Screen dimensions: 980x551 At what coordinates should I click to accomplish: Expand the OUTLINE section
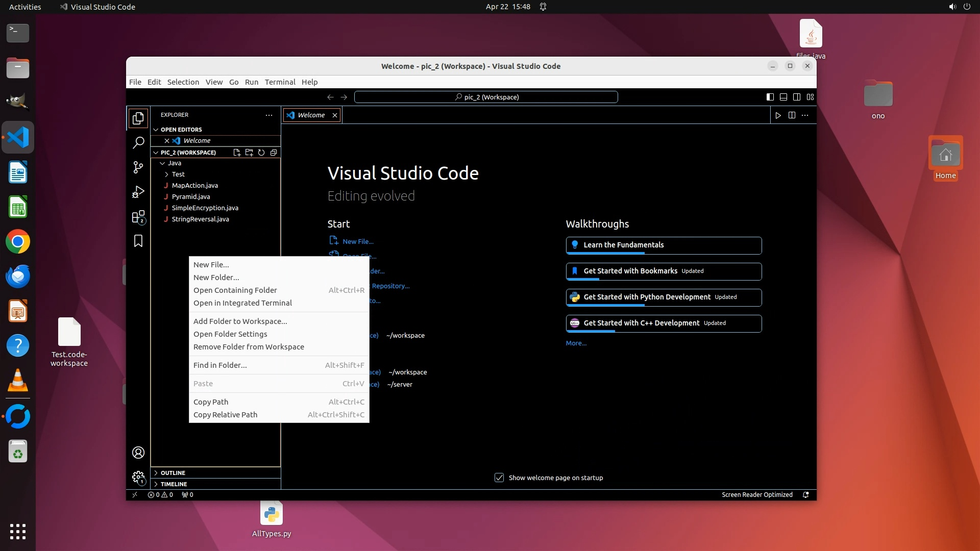pos(173,473)
